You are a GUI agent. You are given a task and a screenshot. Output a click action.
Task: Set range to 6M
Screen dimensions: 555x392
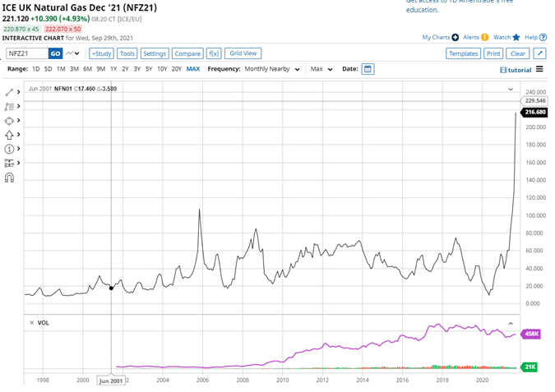[x=87, y=69]
